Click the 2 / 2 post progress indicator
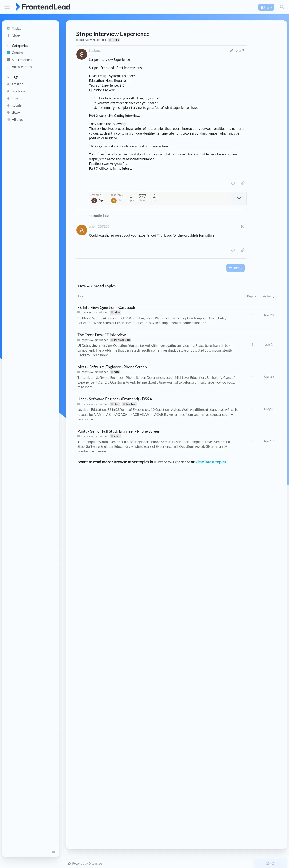The width and height of the screenshot is (289, 868). (x=270, y=864)
